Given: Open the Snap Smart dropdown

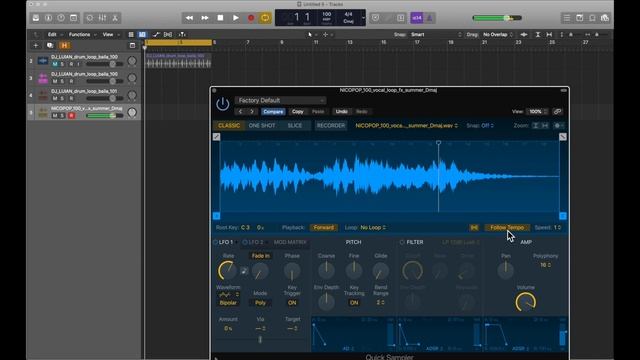Looking at the screenshot, I should pyautogui.click(x=436, y=35).
